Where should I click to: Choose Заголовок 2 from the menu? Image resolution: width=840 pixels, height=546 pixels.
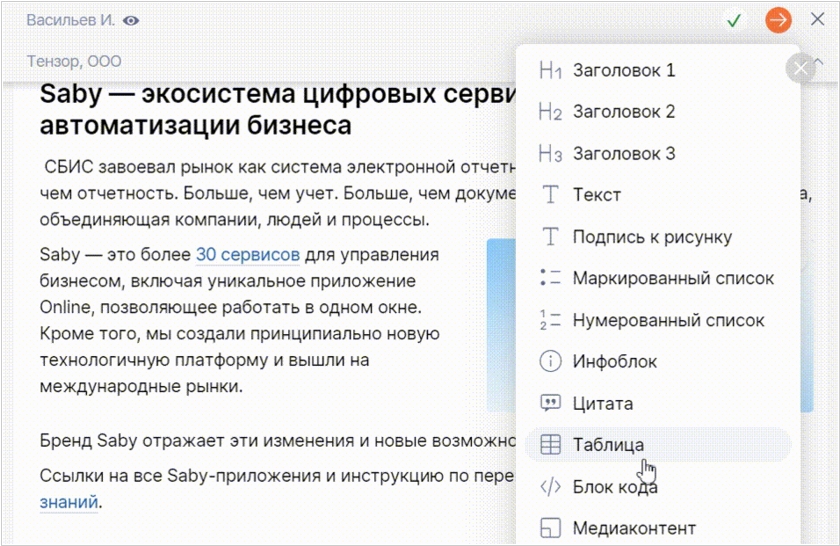tap(658, 111)
